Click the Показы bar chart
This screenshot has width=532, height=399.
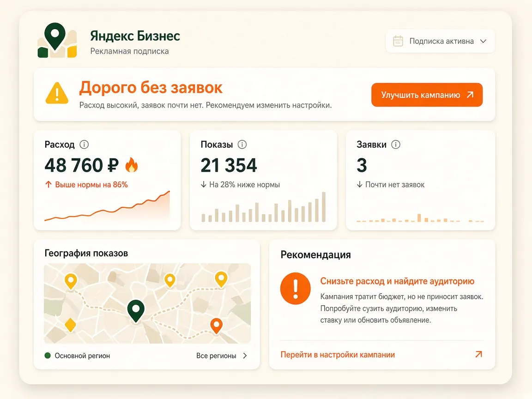[x=264, y=207]
